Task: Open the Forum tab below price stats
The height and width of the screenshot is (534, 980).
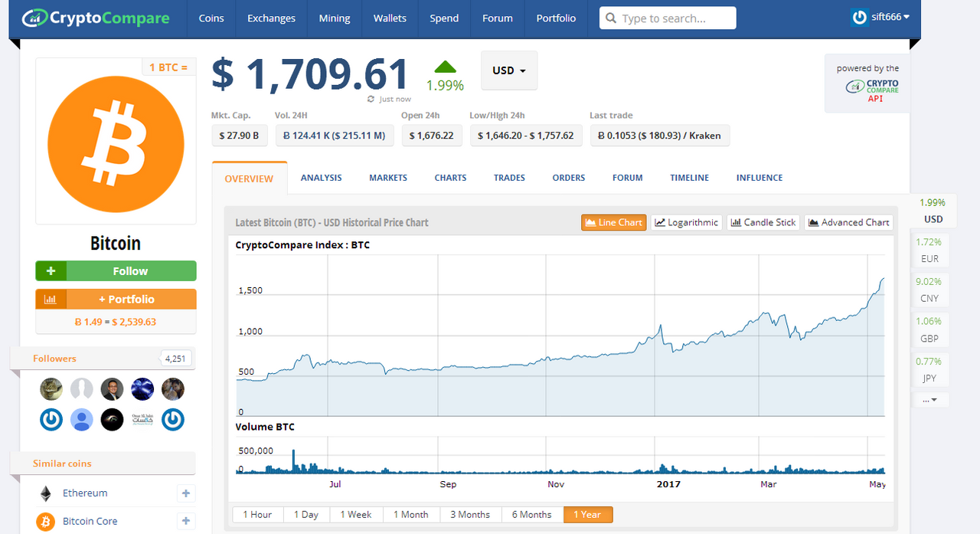Action: click(x=628, y=178)
